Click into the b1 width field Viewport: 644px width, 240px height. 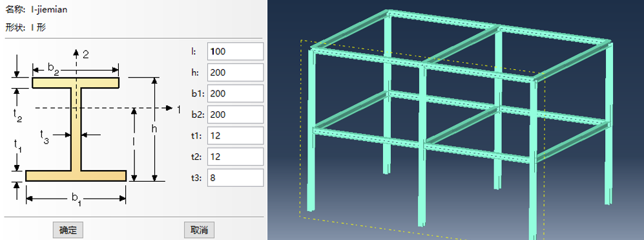click(x=235, y=93)
